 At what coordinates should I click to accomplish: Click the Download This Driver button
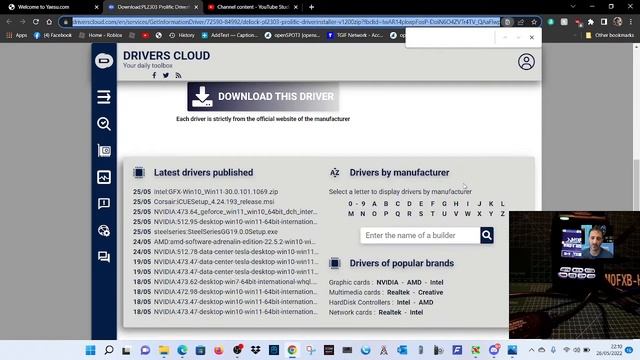pyautogui.click(x=263, y=97)
